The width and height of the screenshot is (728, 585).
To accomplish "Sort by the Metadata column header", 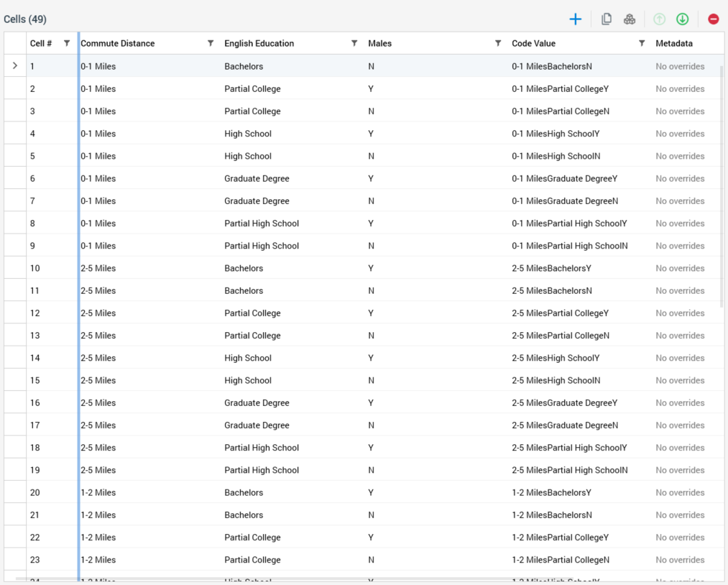I will point(674,43).
